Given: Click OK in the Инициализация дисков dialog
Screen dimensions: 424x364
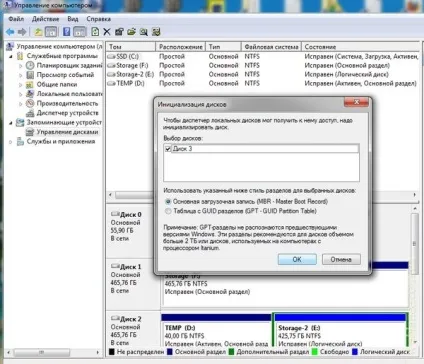Looking at the screenshot, I should (x=297, y=259).
